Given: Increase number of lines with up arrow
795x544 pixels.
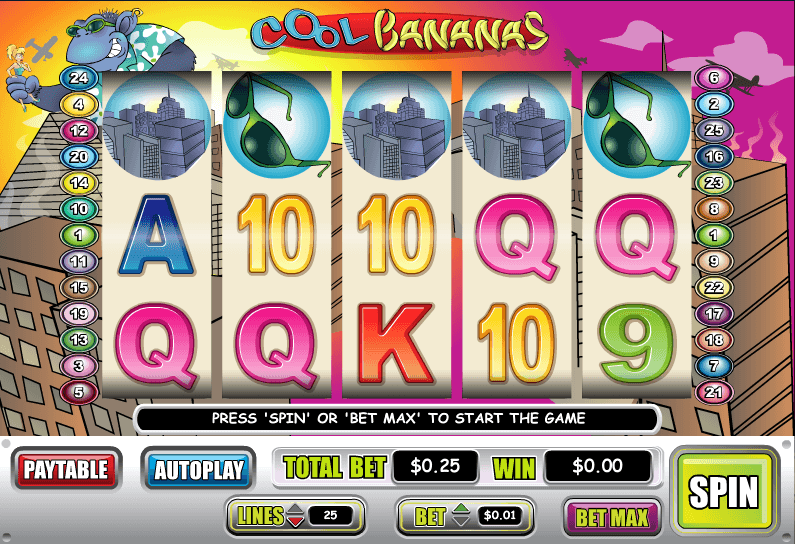Looking at the screenshot, I should (x=295, y=509).
